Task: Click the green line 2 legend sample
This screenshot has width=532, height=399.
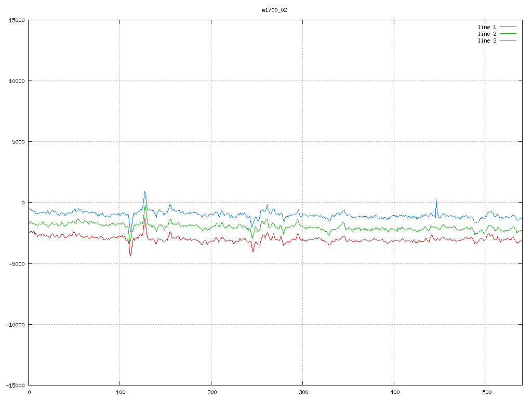Action: (508, 34)
